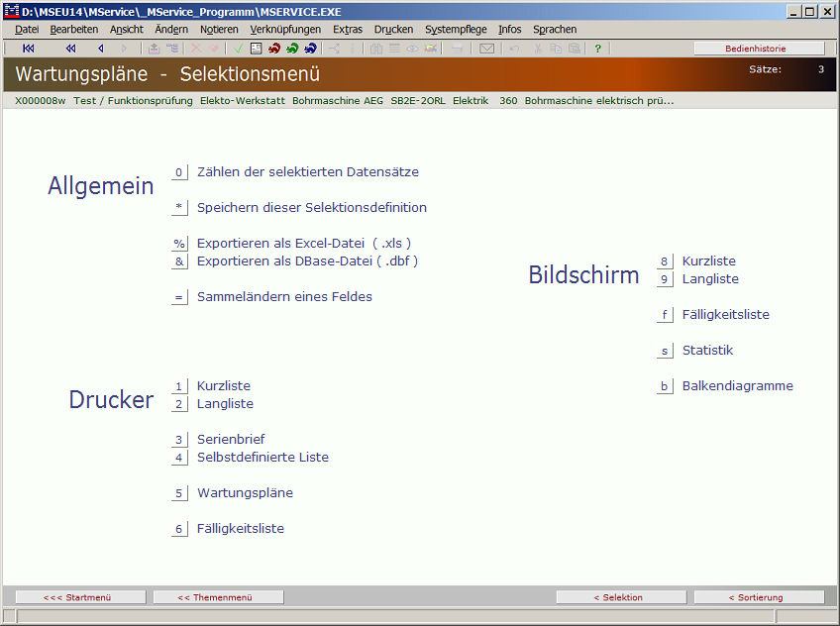Jump to first record with toolbar arrow
840x626 pixels.
(x=29, y=49)
